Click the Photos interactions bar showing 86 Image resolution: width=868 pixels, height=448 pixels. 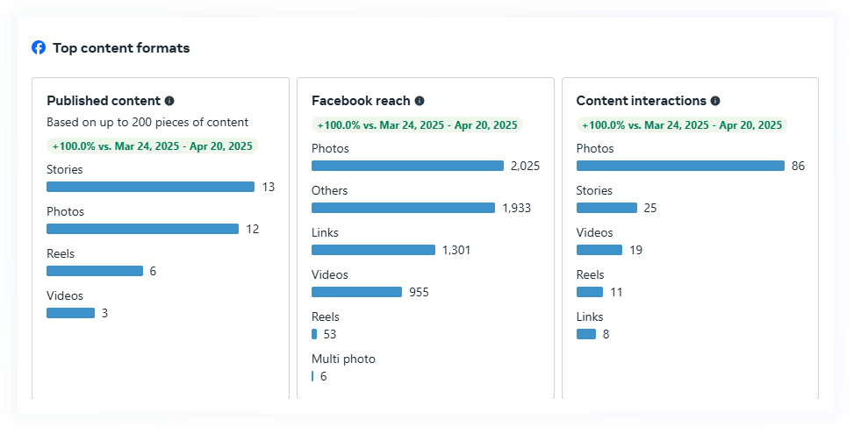pyautogui.click(x=680, y=166)
